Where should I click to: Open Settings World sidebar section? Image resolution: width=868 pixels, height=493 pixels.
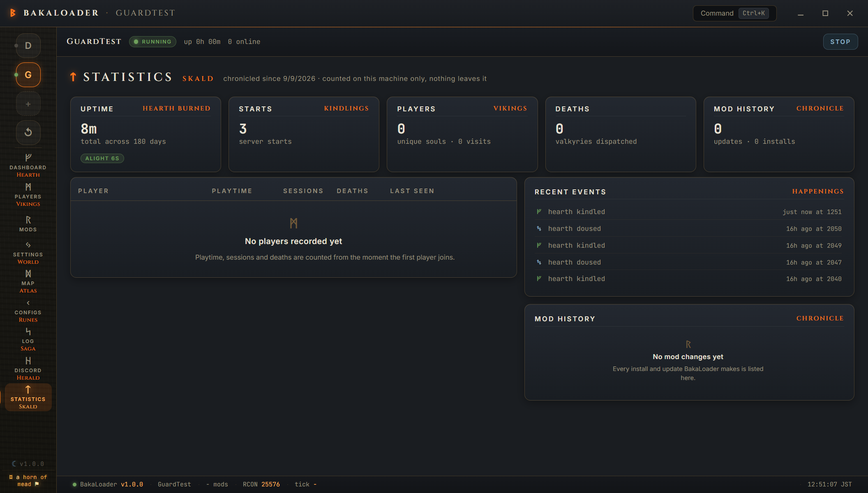[28, 253]
